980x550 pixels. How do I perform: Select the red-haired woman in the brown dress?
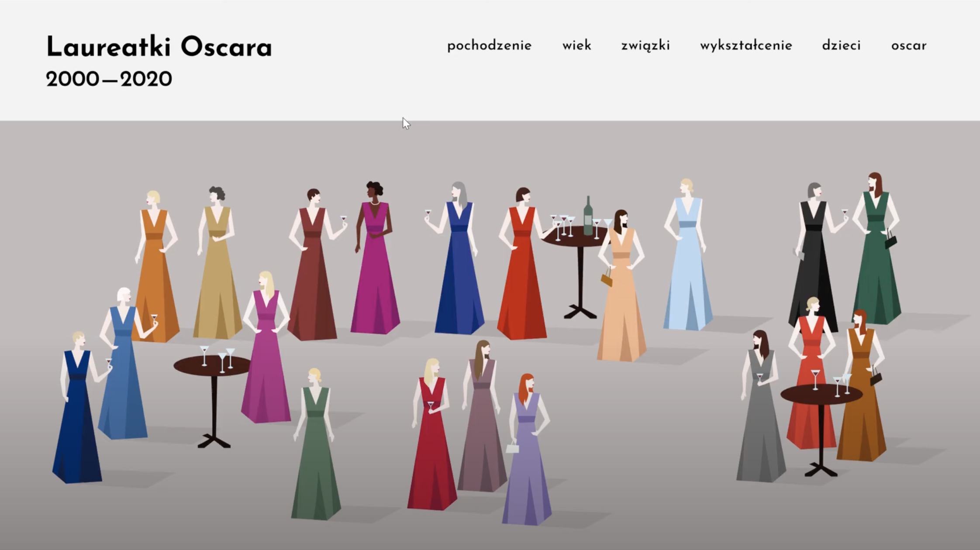(x=861, y=385)
